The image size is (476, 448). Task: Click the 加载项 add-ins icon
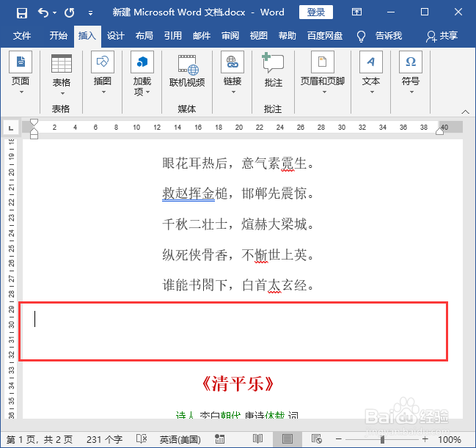coord(142,62)
